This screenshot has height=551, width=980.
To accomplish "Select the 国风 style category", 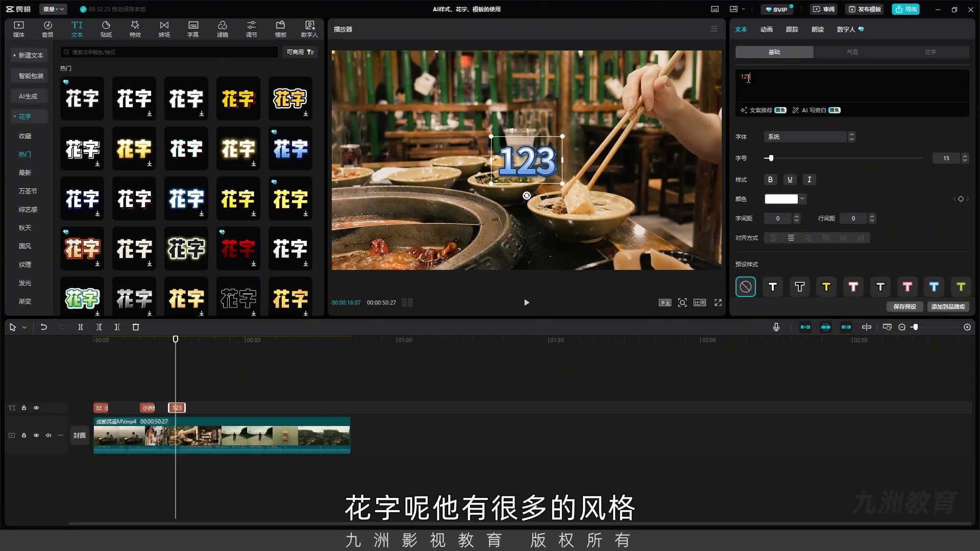I will (25, 246).
